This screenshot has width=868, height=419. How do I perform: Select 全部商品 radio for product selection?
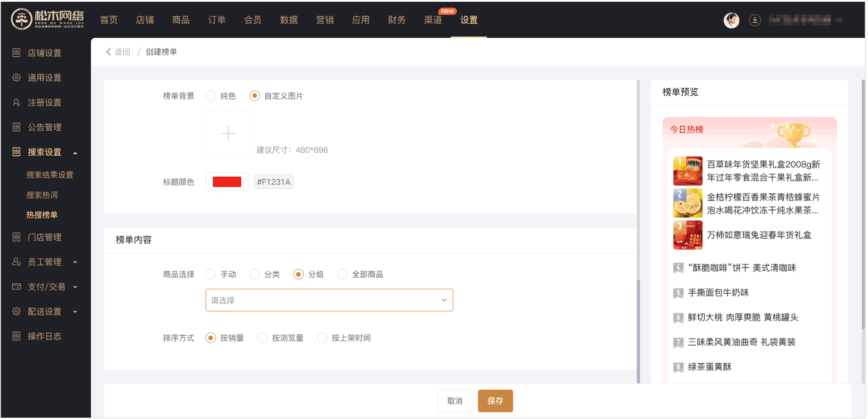pos(342,275)
